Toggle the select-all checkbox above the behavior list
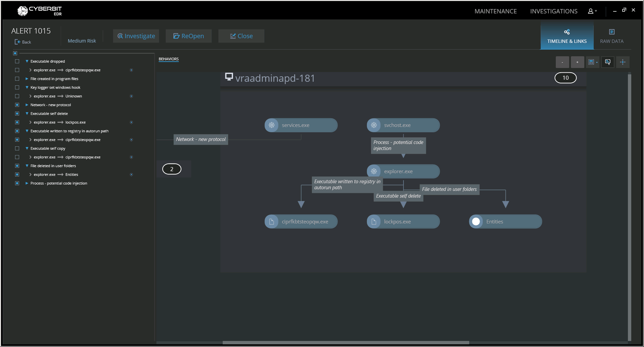This screenshot has height=347, width=644. click(x=15, y=53)
